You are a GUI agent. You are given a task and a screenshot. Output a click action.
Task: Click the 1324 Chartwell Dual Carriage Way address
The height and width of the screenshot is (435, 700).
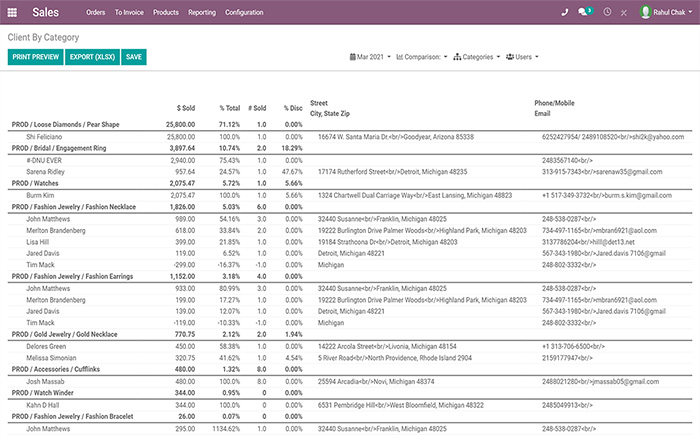(415, 196)
